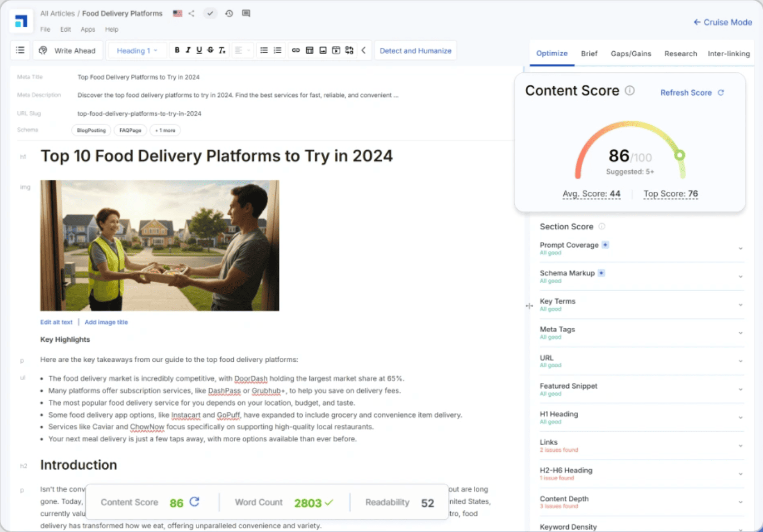Insert a numbered list

pyautogui.click(x=278, y=51)
